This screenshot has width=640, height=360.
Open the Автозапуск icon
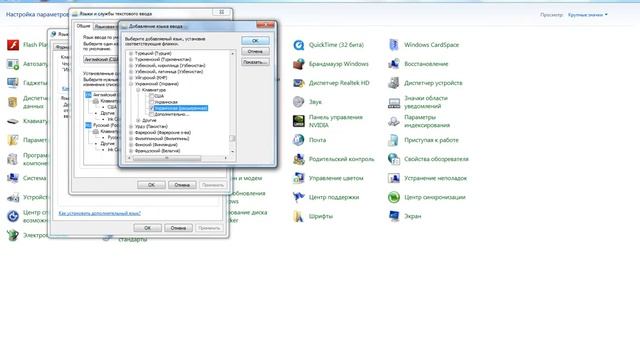[13, 64]
